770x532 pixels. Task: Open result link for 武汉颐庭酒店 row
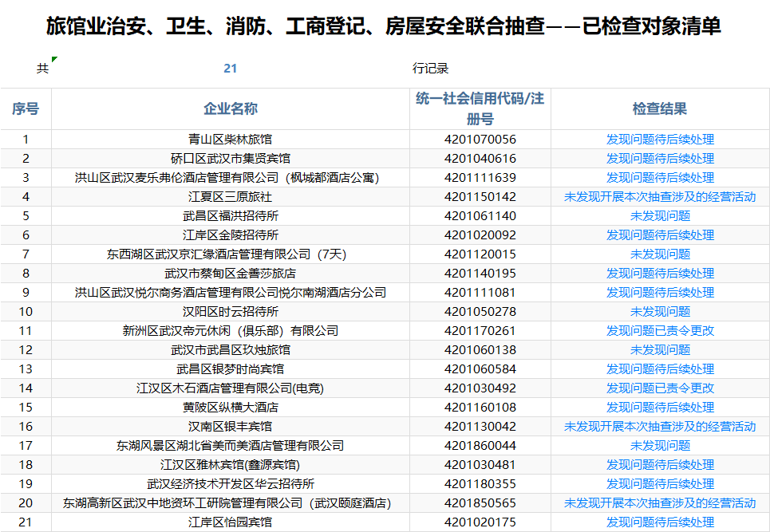click(x=660, y=503)
